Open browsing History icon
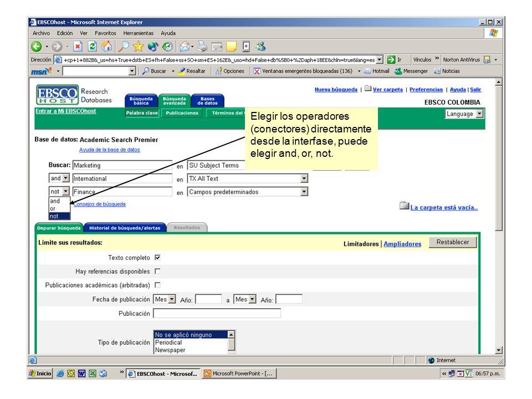This screenshot has height=399, width=532. click(167, 47)
